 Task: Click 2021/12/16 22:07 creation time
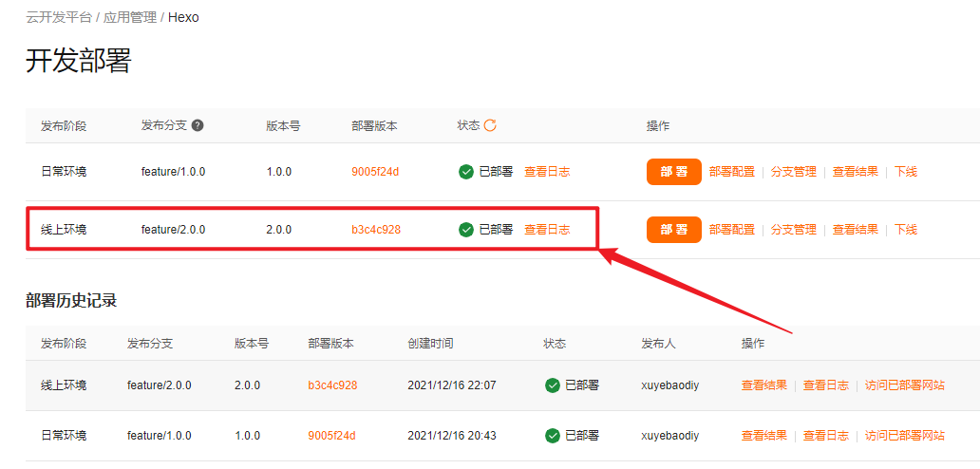coord(452,385)
